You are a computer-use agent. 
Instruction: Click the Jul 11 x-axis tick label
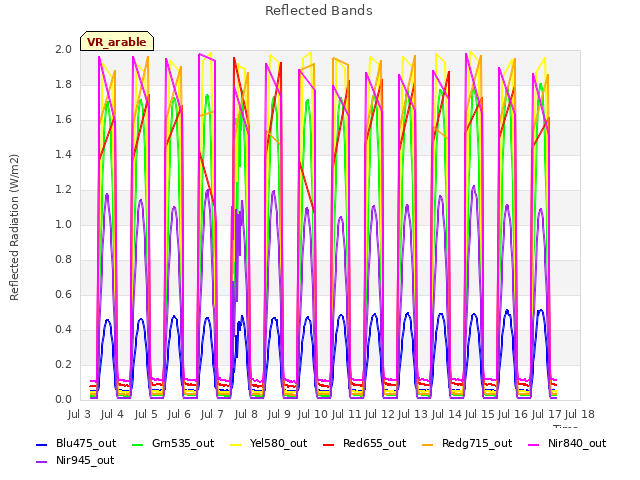pyautogui.click(x=346, y=414)
